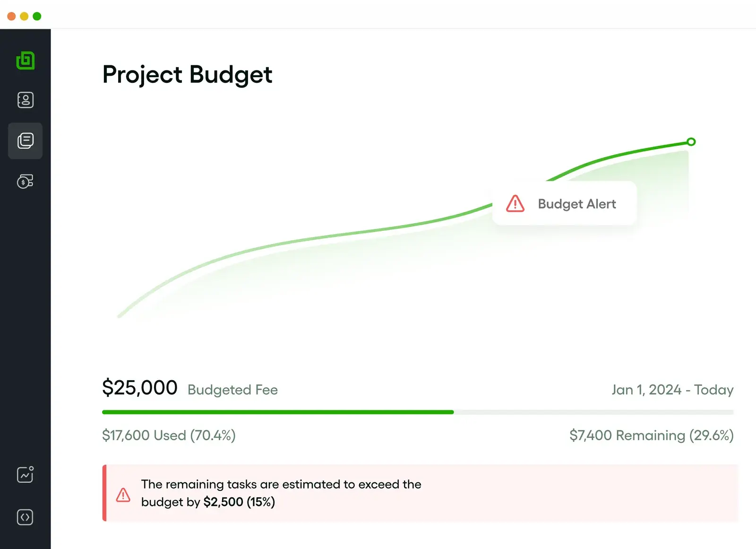Click the green maximize window button
The height and width of the screenshot is (549, 756).
coord(37,16)
